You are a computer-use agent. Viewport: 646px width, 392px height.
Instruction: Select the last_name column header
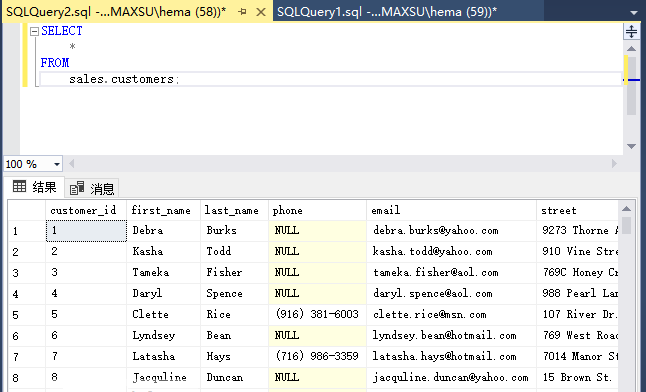(x=234, y=210)
